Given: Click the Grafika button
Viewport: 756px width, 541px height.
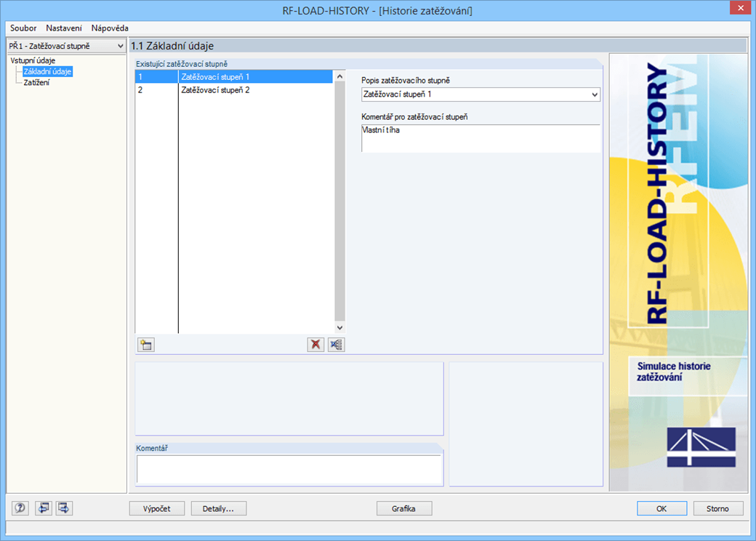Looking at the screenshot, I should (x=404, y=509).
